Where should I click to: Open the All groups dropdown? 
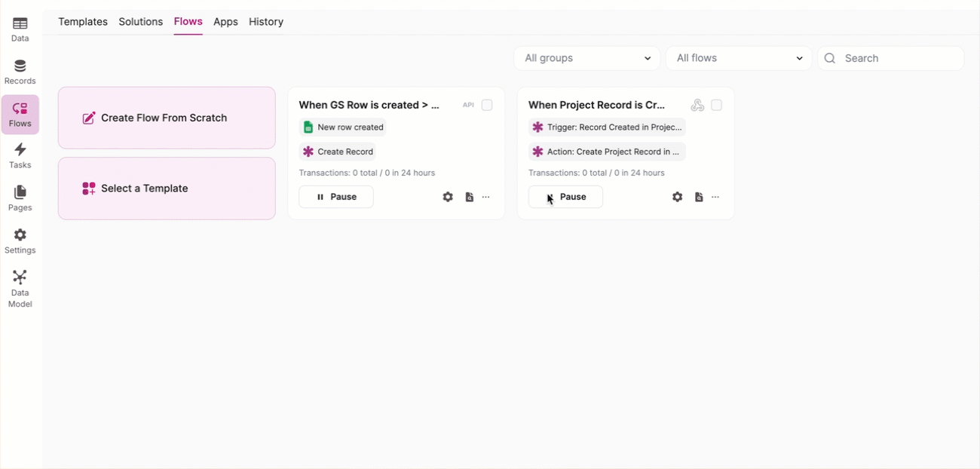(586, 58)
